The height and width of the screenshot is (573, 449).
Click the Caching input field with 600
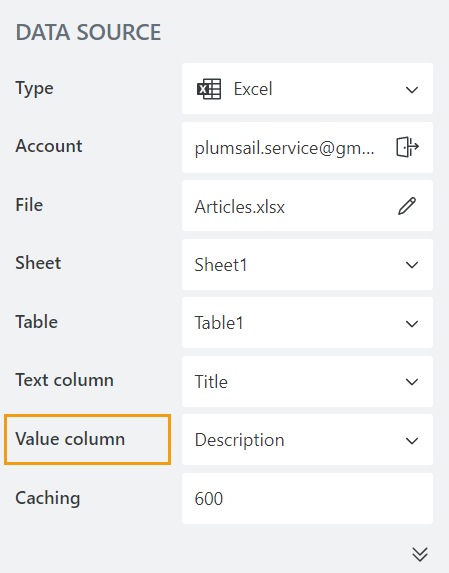[307, 498]
